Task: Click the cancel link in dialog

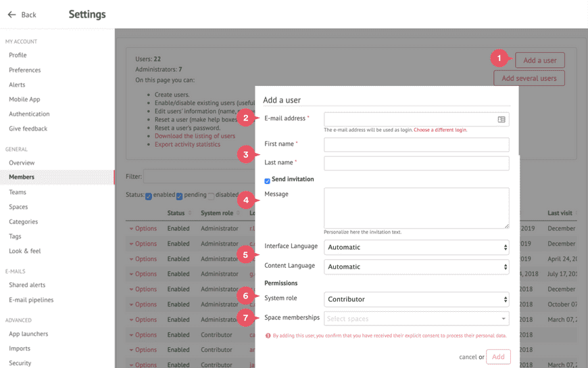Action: pos(468,357)
